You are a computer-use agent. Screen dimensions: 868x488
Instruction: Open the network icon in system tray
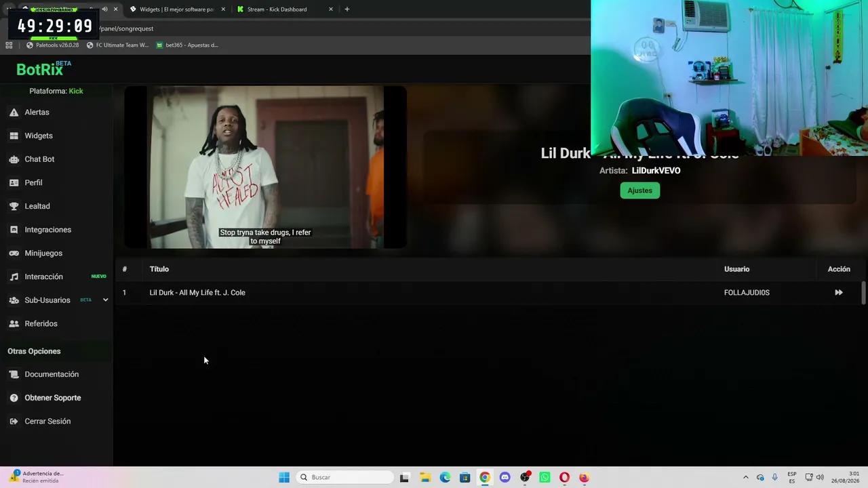point(809,477)
